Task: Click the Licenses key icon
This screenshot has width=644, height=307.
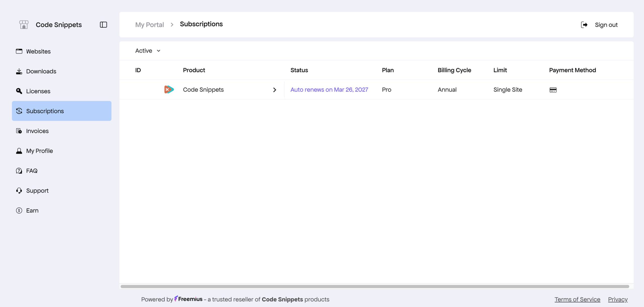Action: [x=19, y=91]
